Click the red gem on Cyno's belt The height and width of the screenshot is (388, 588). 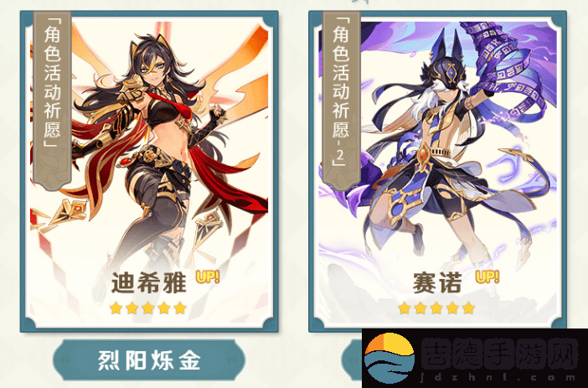(423, 153)
